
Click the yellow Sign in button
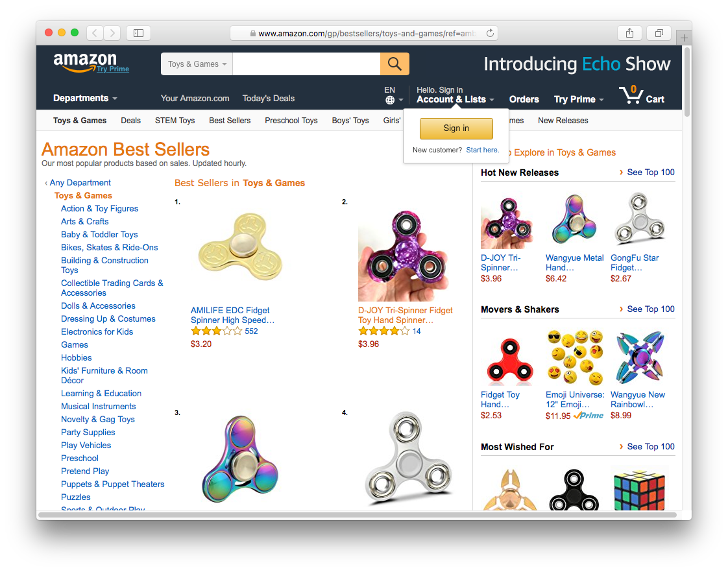pos(456,128)
